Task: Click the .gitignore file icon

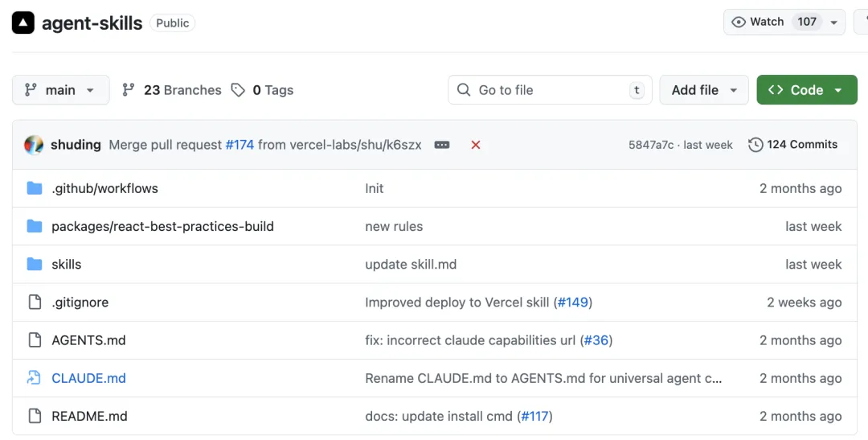Action: pyautogui.click(x=35, y=302)
